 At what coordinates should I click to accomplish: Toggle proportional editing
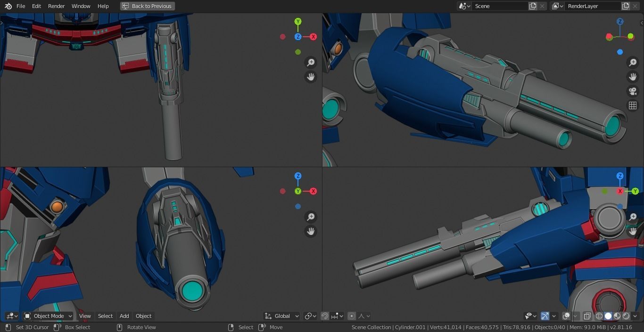tap(352, 316)
